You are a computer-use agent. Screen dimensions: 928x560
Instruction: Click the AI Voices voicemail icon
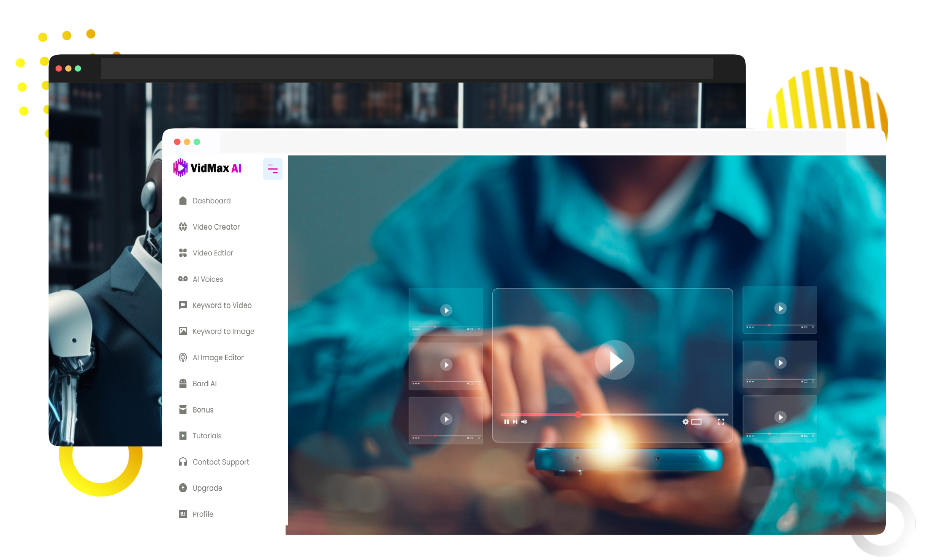click(x=183, y=279)
